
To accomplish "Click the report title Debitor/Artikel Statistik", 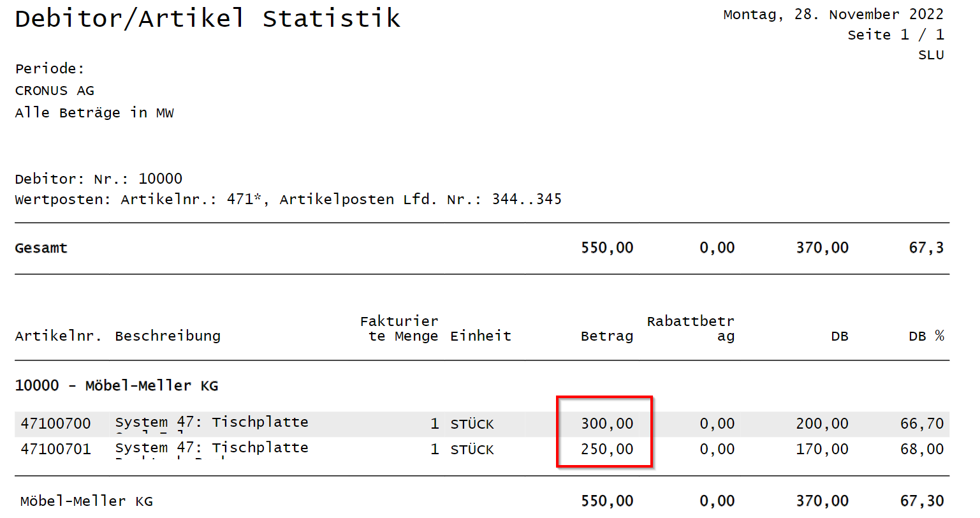I will click(207, 18).
